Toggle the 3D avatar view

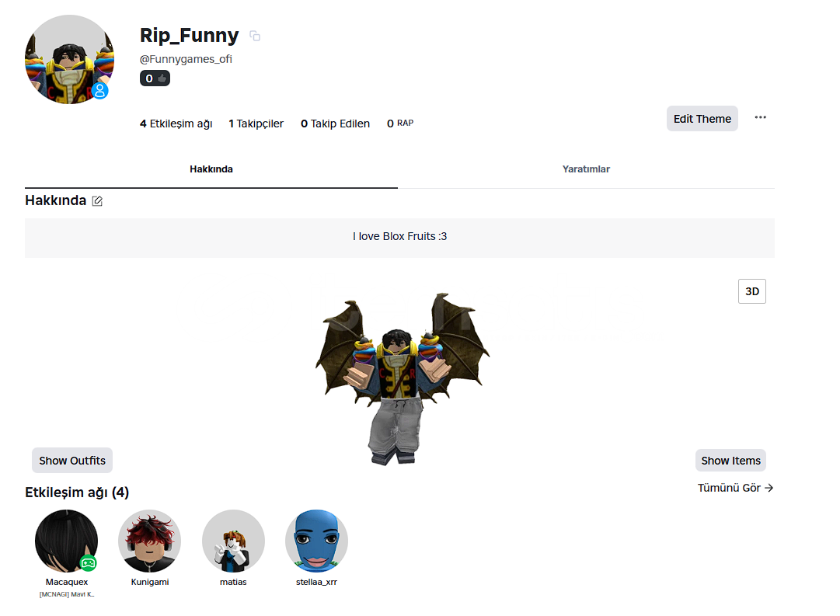click(x=751, y=291)
